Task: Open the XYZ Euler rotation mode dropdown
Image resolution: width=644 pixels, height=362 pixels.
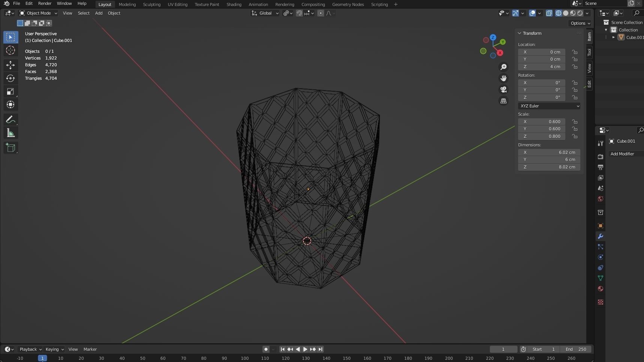Action: [549, 106]
